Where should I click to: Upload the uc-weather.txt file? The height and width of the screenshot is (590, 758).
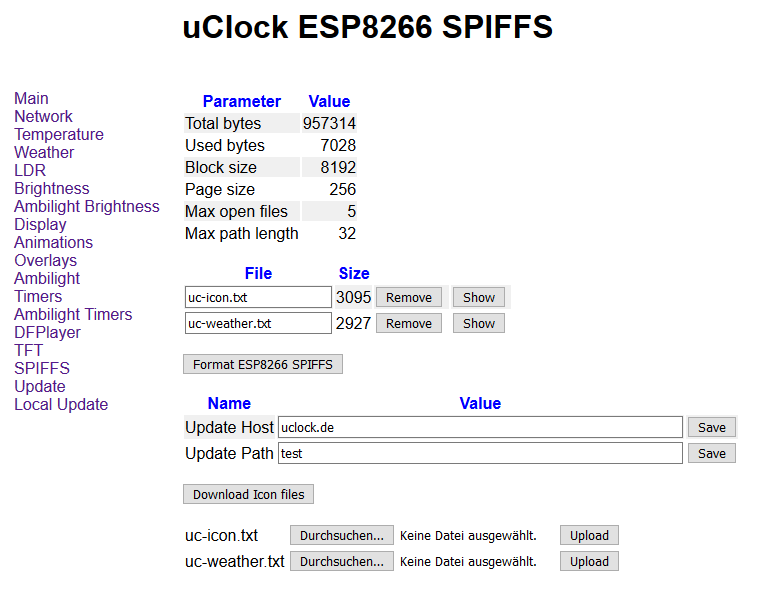click(589, 561)
